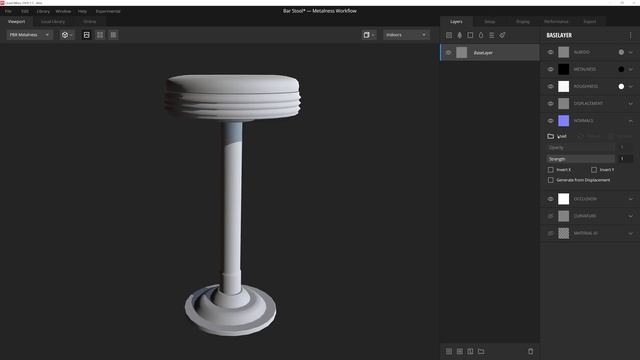Toggle Albedo channel visibility eye
This screenshot has width=640, height=360.
pyautogui.click(x=550, y=52)
